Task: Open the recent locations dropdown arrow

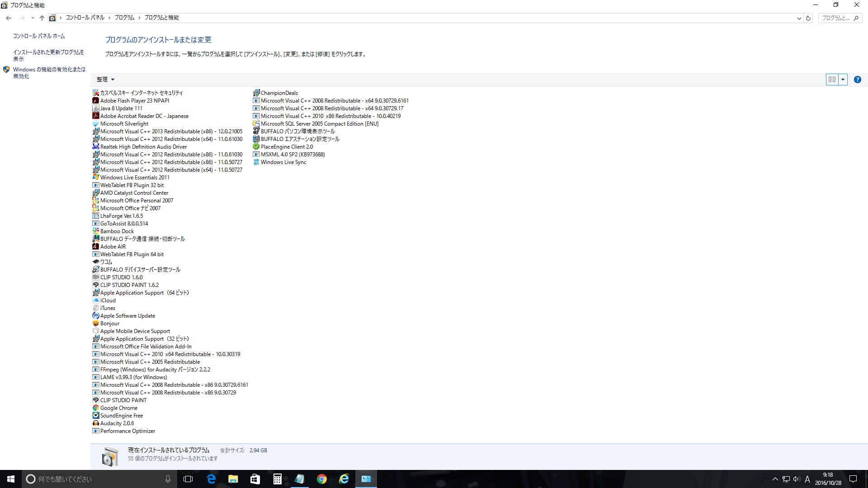Action: click(x=33, y=18)
